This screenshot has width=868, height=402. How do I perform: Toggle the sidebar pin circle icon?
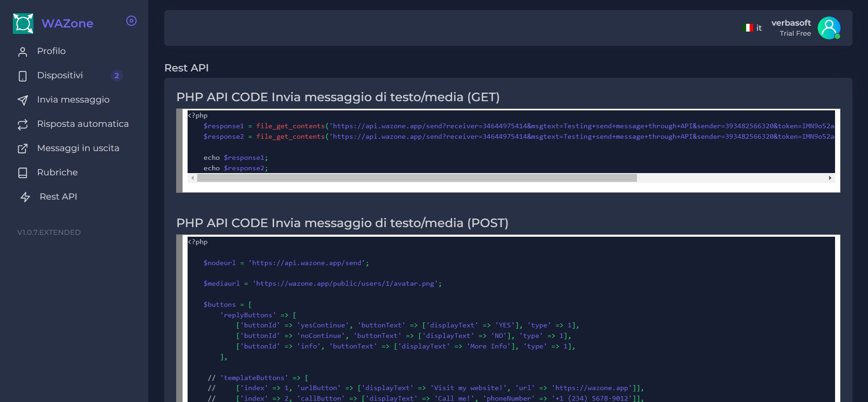pos(131,21)
